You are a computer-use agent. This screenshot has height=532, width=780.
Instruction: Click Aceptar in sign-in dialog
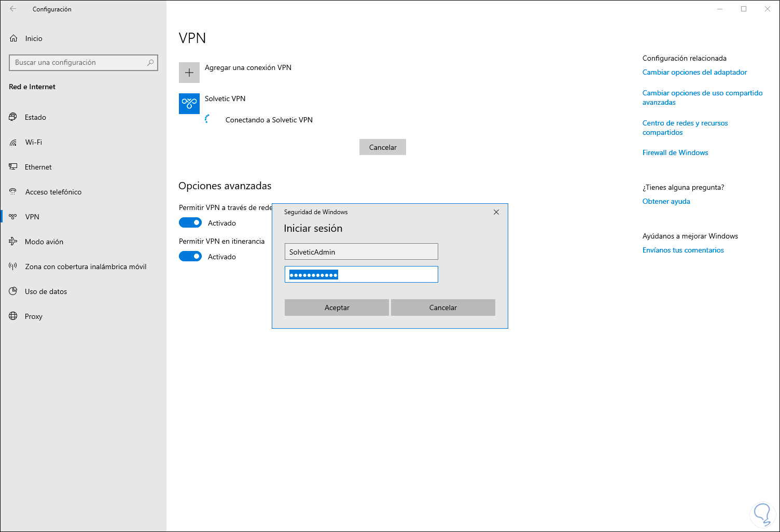(x=337, y=307)
